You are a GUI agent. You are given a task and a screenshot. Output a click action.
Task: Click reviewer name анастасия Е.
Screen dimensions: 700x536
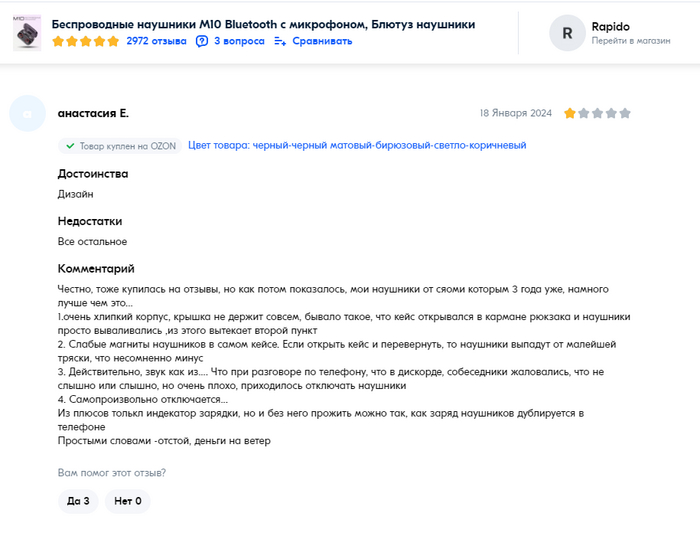(x=93, y=113)
